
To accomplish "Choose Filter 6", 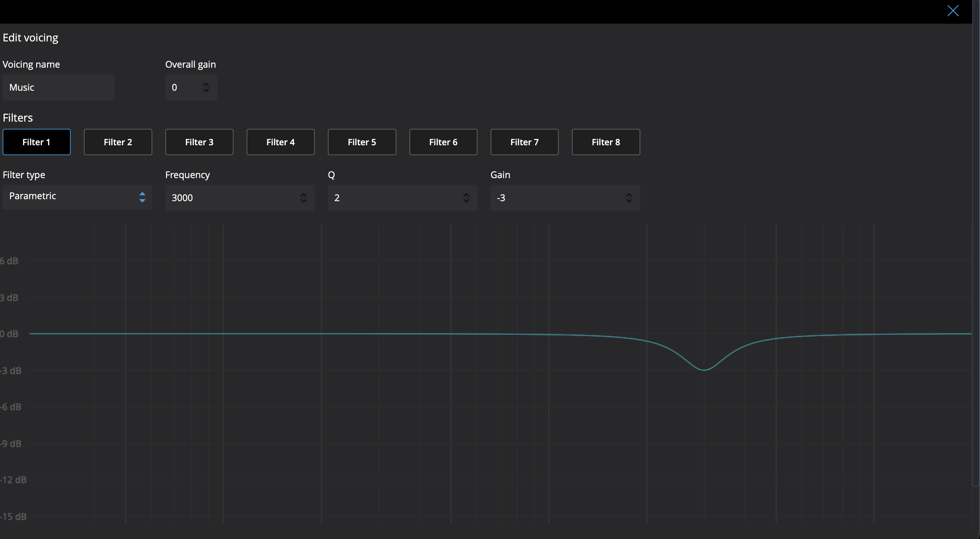I will click(x=443, y=142).
